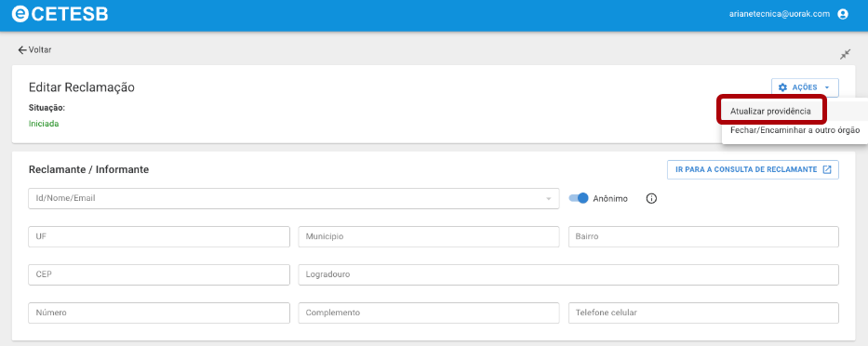
Task: Click the gear icon in Ações button
Action: (x=782, y=87)
